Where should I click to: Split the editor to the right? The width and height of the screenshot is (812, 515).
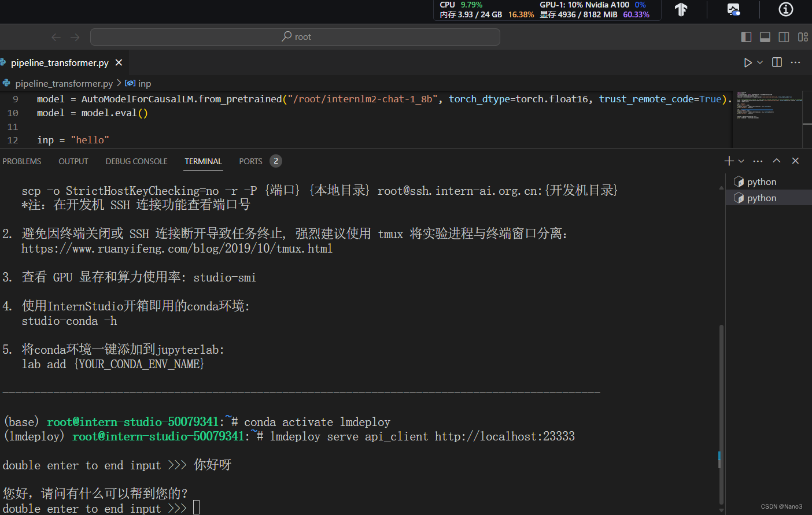point(777,62)
